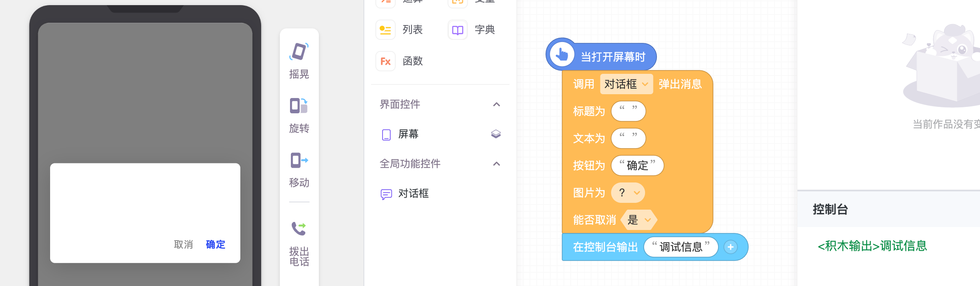Click the 控制台 console header
980x286 pixels.
(x=831, y=209)
